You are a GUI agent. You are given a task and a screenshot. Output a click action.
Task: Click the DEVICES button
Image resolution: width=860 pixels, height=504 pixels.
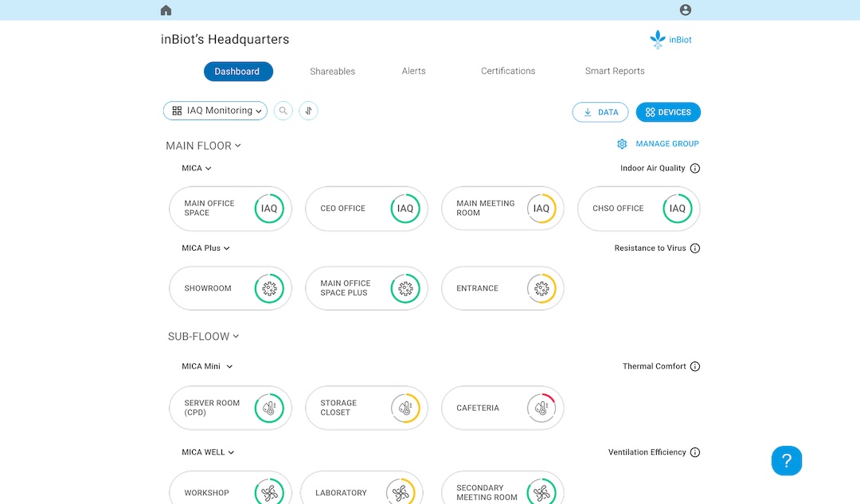(668, 112)
